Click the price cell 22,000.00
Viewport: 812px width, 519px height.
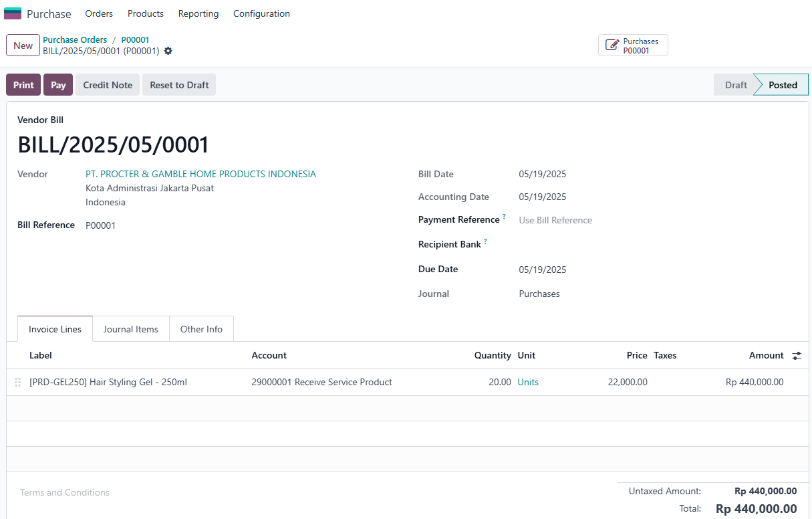click(628, 383)
